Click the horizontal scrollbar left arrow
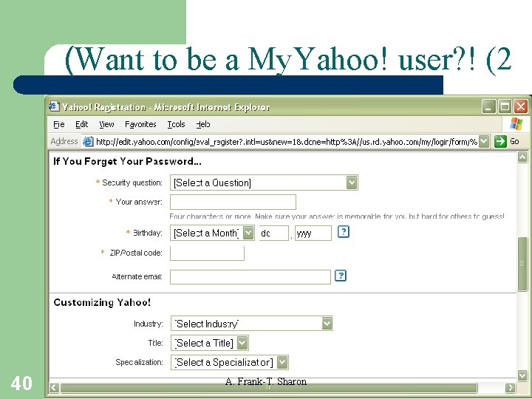The height and width of the screenshot is (399, 532). tap(54, 387)
